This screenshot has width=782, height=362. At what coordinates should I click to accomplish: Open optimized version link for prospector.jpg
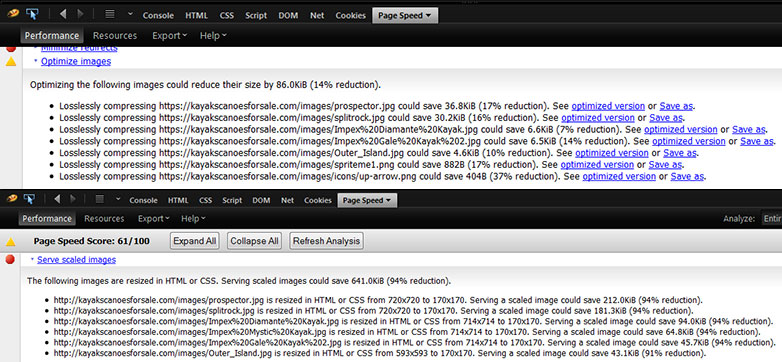[x=608, y=106]
